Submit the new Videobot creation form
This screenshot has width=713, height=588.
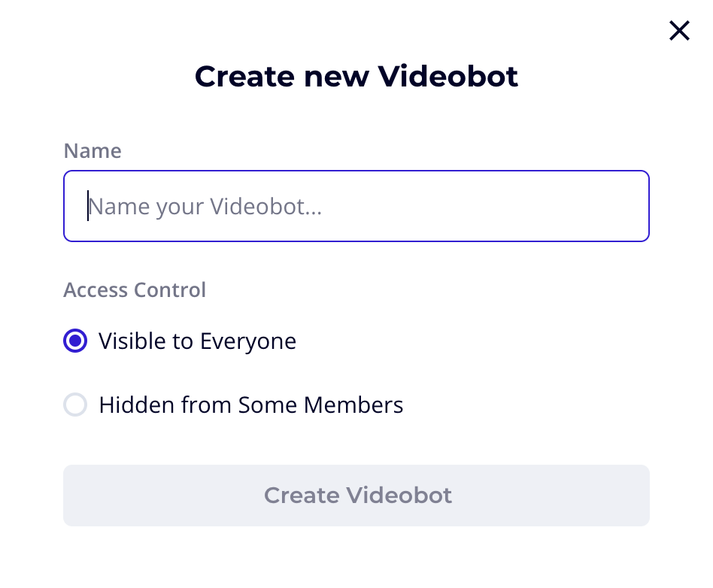pos(356,495)
